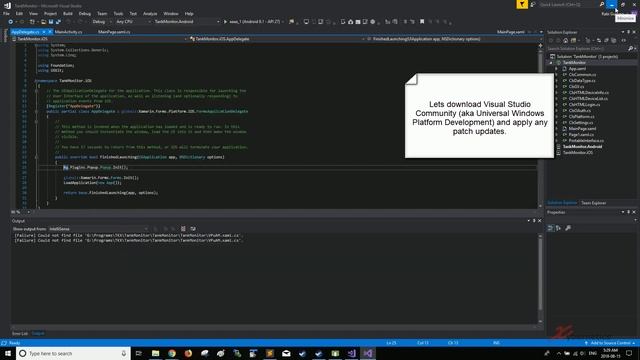Click the bookmark toolbar icon
This screenshot has width=640, height=360.
click(x=422, y=22)
